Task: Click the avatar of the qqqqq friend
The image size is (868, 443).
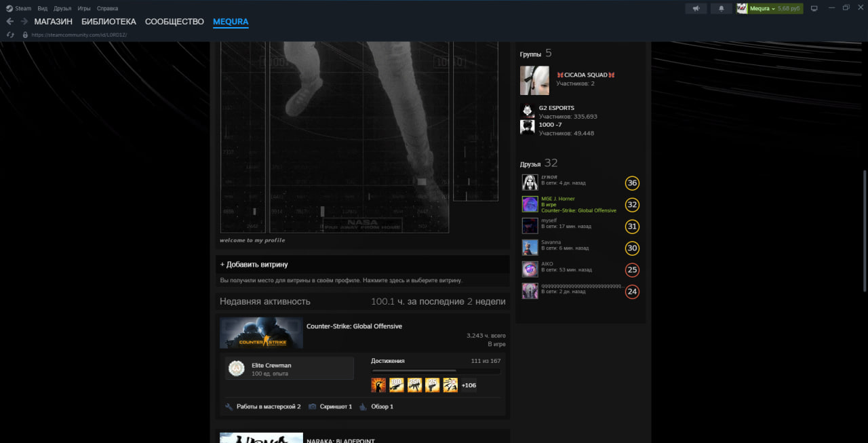Action: click(530, 291)
